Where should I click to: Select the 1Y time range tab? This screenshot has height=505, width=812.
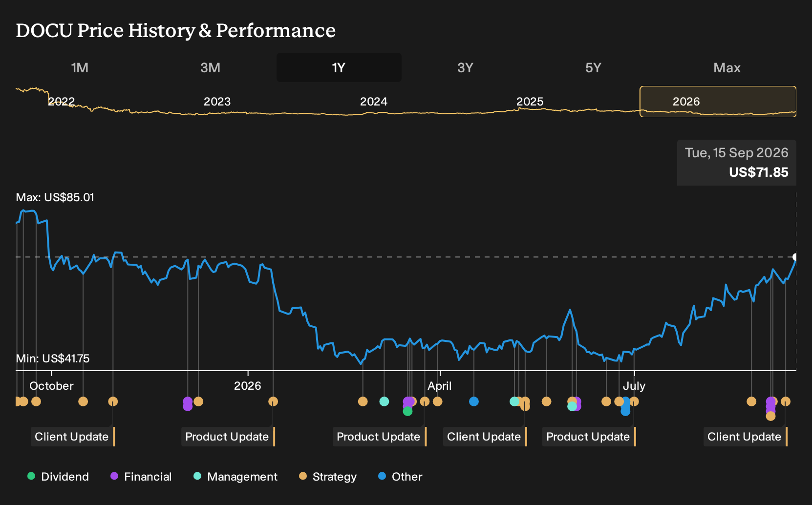tap(339, 67)
